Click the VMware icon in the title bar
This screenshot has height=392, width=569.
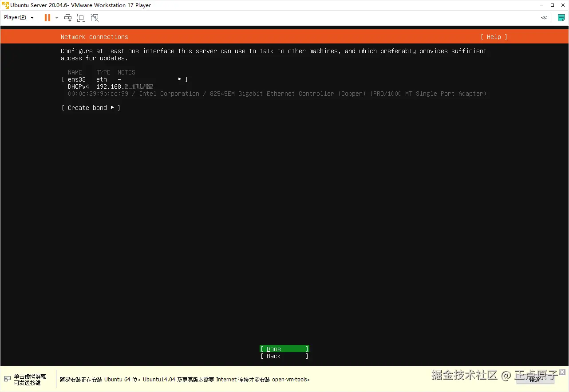(5, 5)
